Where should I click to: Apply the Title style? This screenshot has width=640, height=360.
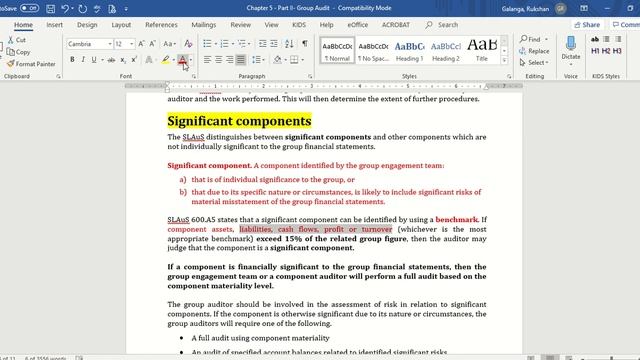pos(482,51)
